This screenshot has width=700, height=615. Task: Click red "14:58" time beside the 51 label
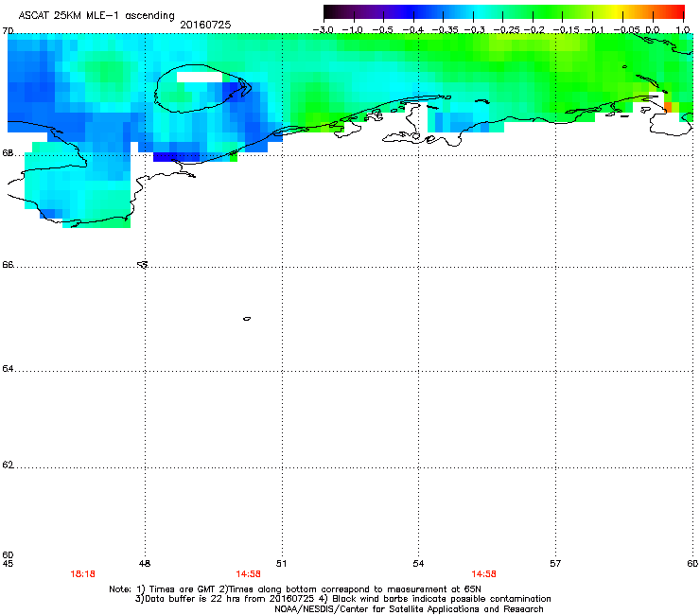(x=248, y=574)
